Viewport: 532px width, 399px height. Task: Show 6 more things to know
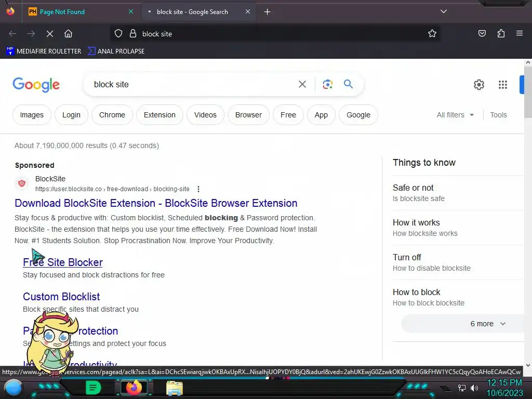click(x=463, y=324)
